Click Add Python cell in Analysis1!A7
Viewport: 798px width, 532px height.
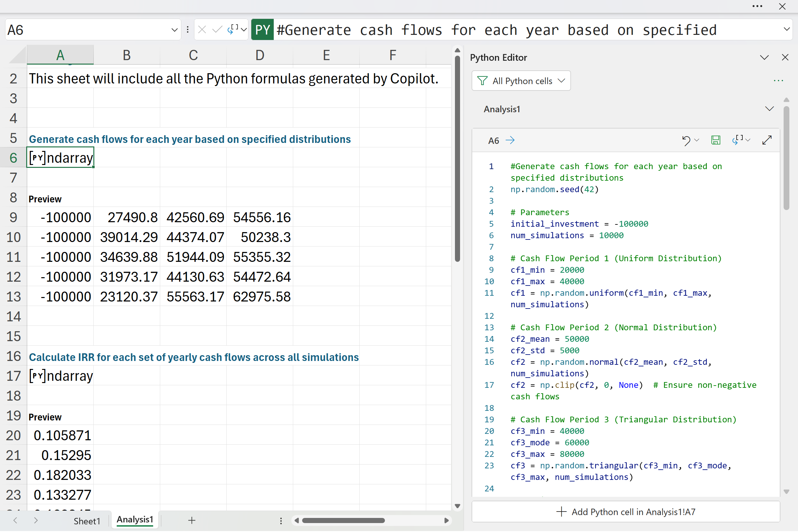pos(625,512)
